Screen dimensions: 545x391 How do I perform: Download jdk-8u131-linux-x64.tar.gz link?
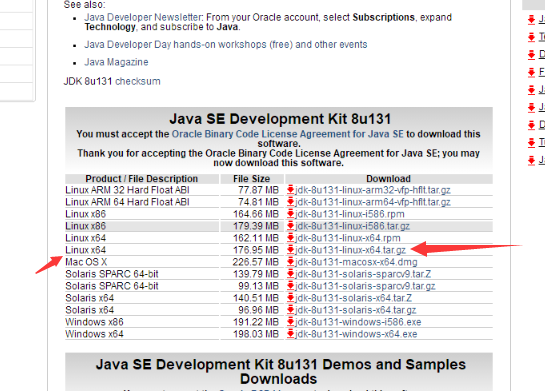click(x=350, y=250)
